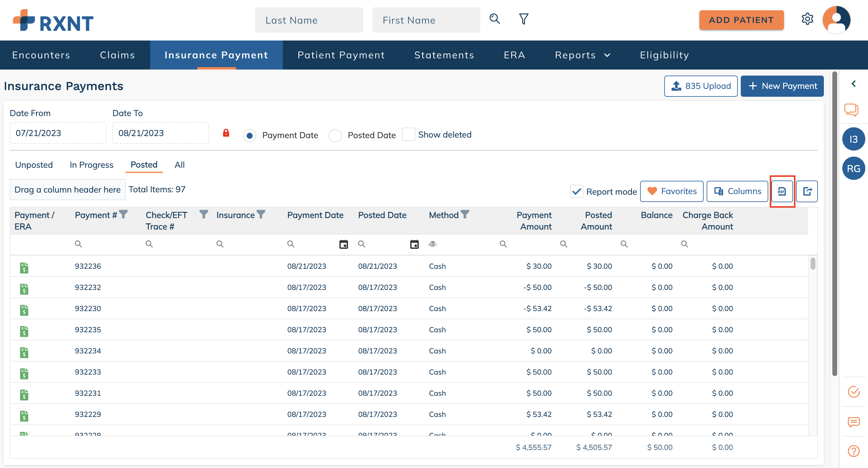This screenshot has height=468, width=868.
Task: Open the messages sidebar icon
Action: pos(853,422)
